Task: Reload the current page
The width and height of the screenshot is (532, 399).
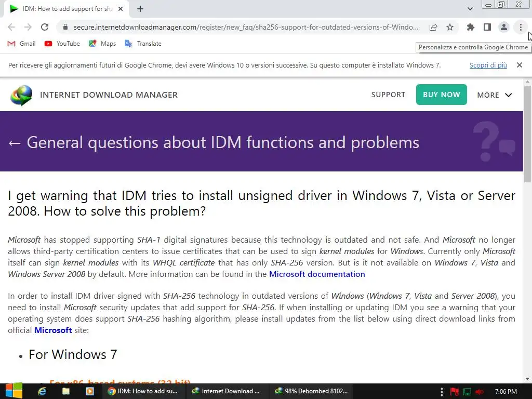Action: pos(45,27)
